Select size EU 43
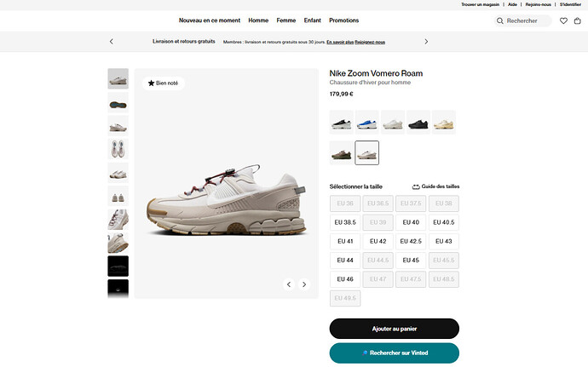Screen dimensions: 588x367 pos(444,242)
